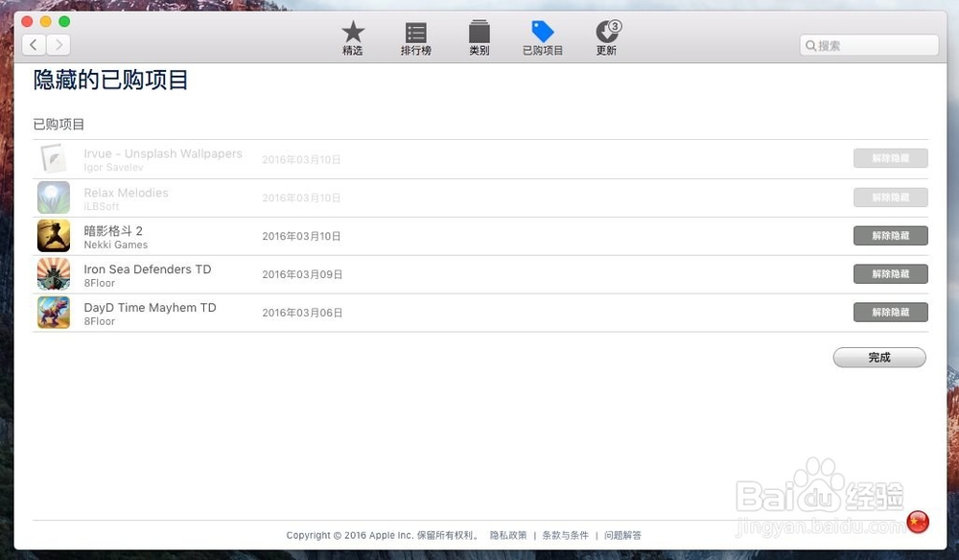Click the 隐藏的已购项目 page heading
Image resolution: width=959 pixels, height=560 pixels.
pos(110,81)
